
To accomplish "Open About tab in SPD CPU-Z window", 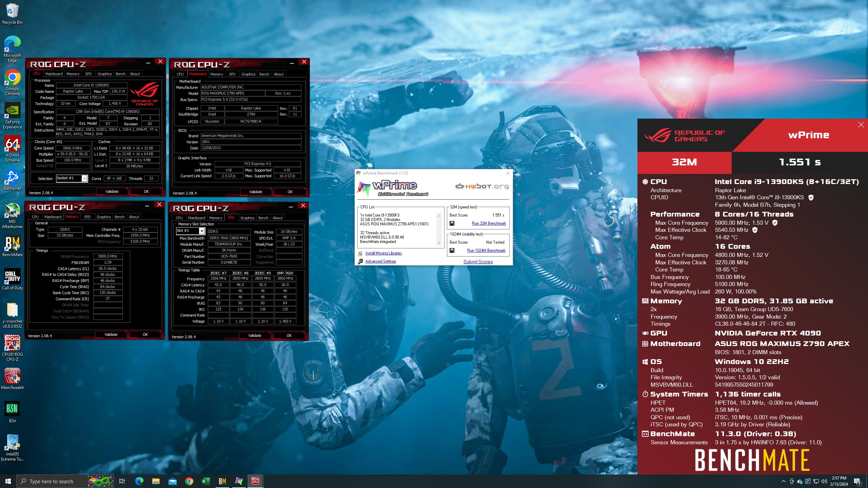I will point(278,218).
